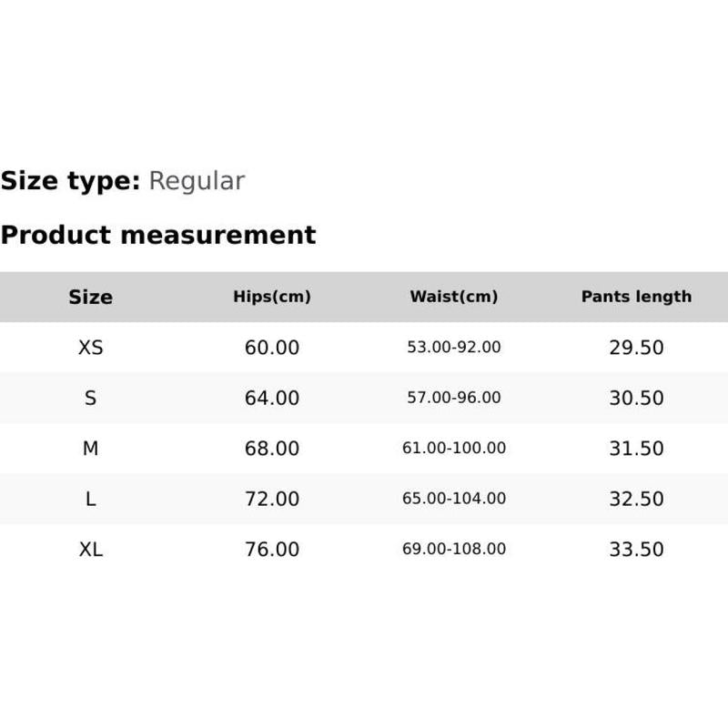Image resolution: width=728 pixels, height=728 pixels.
Task: Click the 65.00-104.00 waist range
Action: (x=454, y=499)
